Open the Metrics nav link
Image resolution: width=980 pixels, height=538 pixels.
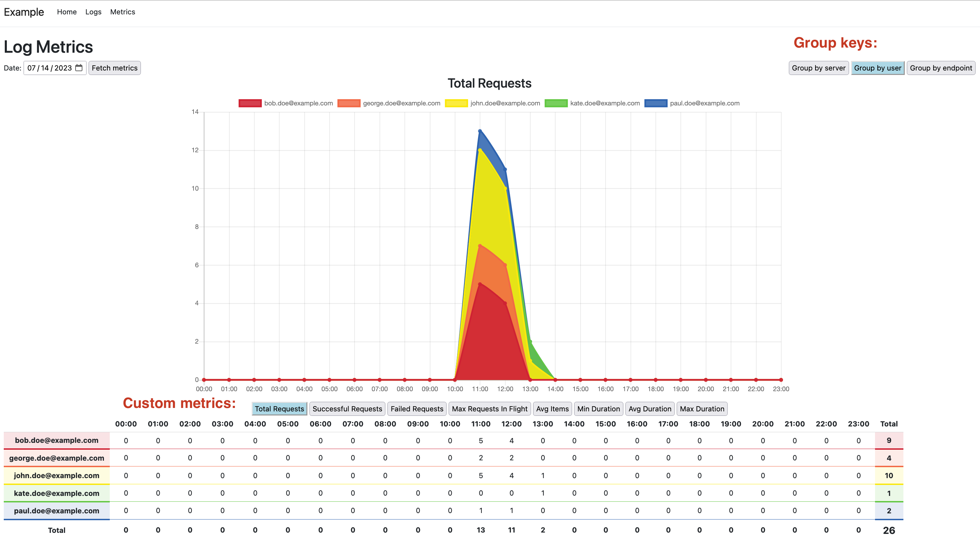(x=122, y=12)
